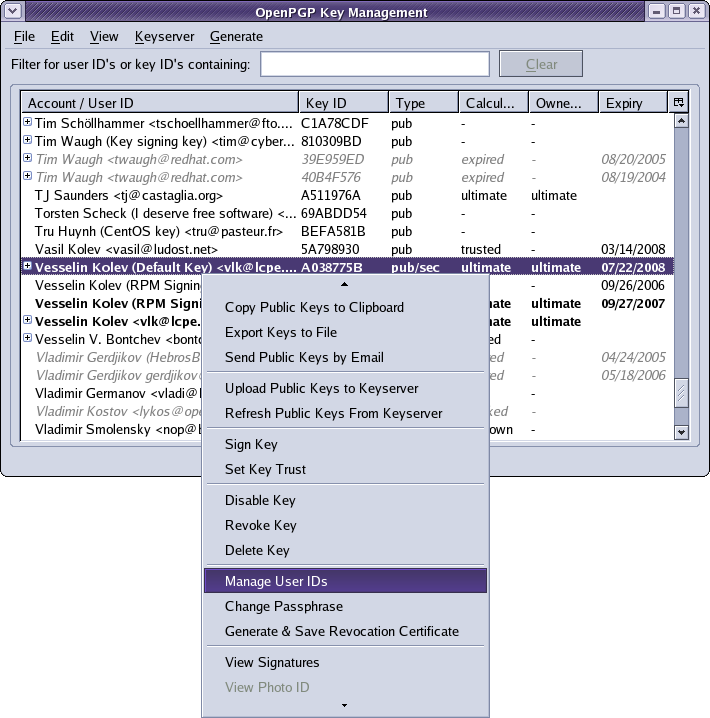Click the Vladimir Gerdjikov (HebrosB row
This screenshot has height=718, width=710.
click(x=113, y=357)
